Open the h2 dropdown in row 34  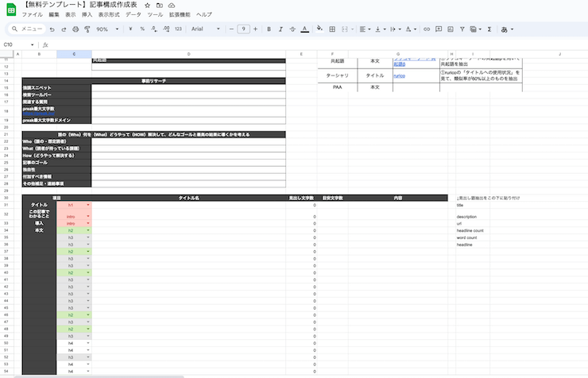(88, 230)
